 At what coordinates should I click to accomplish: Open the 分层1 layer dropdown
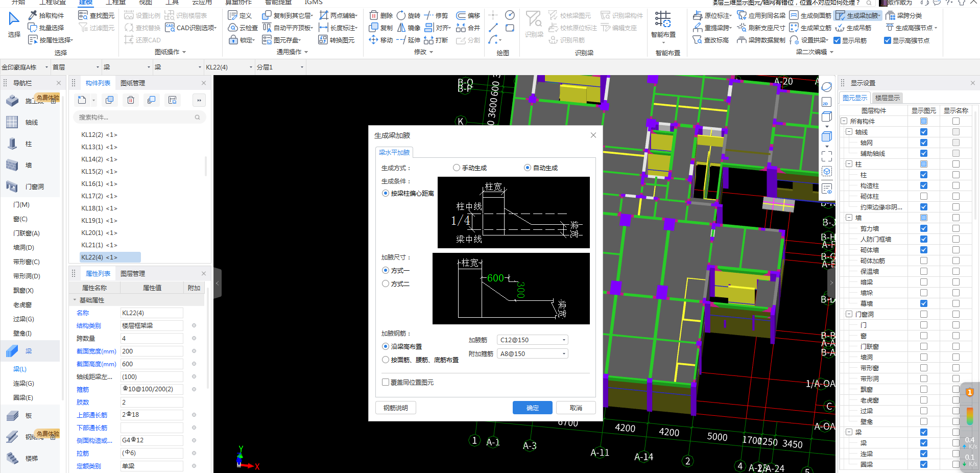click(280, 67)
